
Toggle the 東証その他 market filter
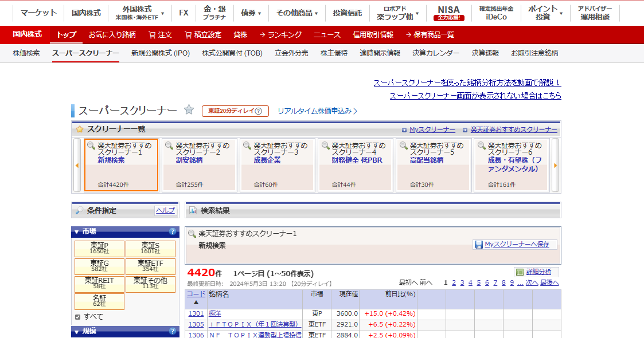coord(150,284)
